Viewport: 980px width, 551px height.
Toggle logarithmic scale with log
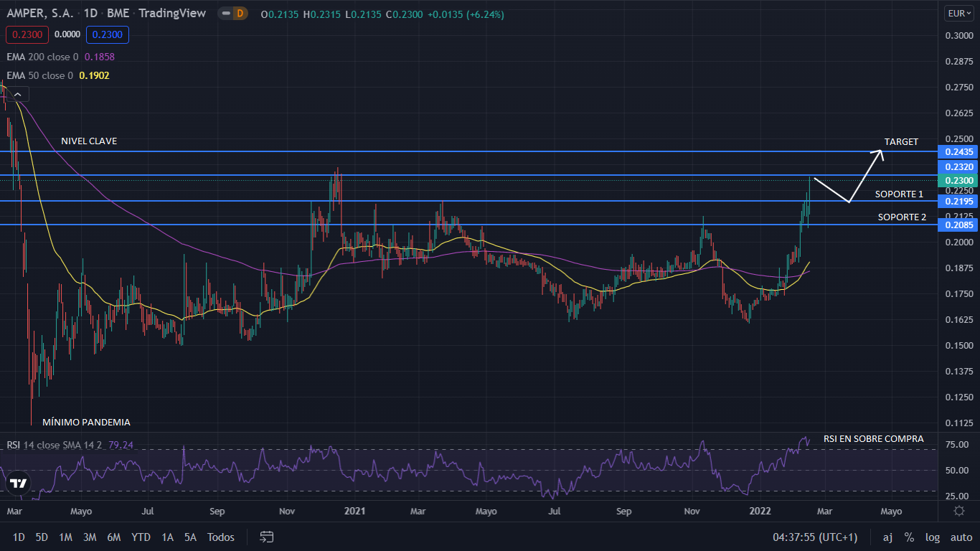[933, 537]
